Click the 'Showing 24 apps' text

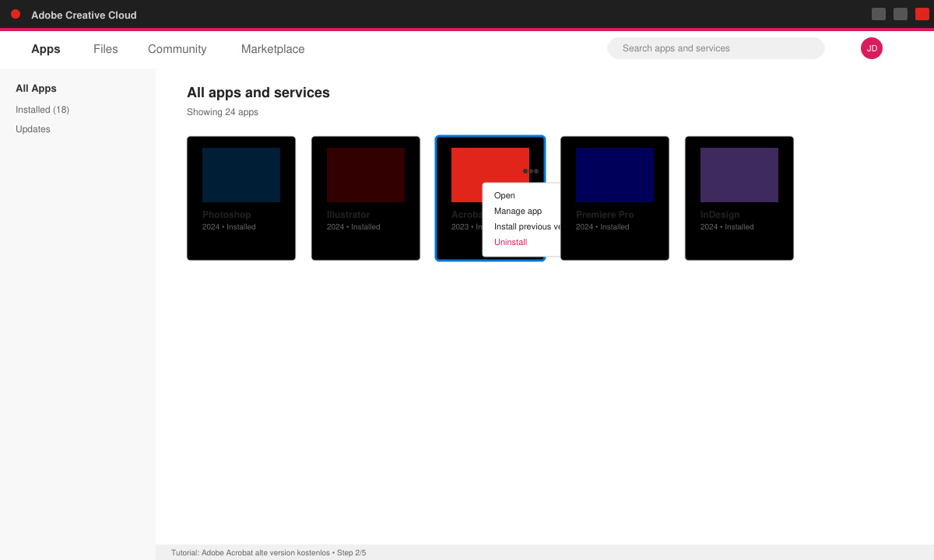[223, 112]
